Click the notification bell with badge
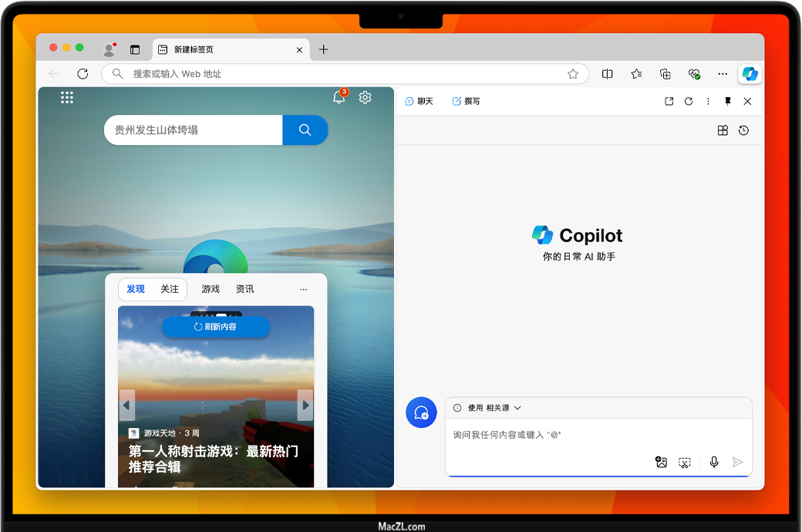The height and width of the screenshot is (532, 802). 339,97
